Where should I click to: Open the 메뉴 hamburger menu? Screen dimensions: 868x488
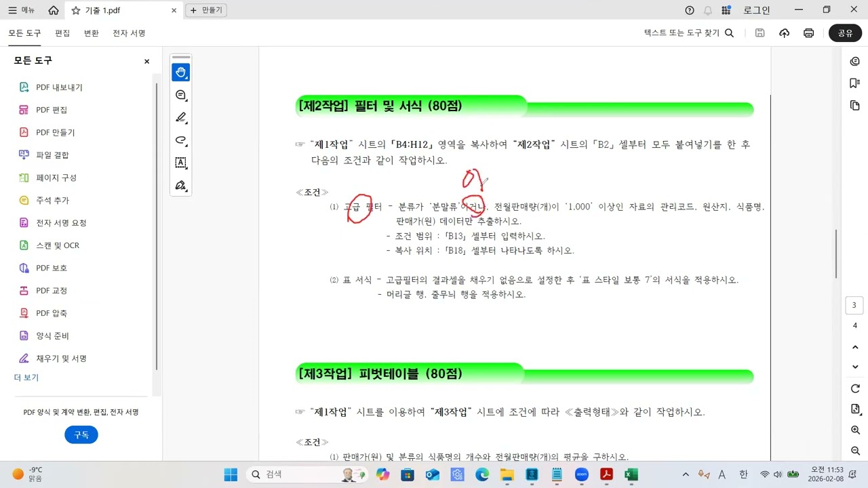(x=22, y=10)
